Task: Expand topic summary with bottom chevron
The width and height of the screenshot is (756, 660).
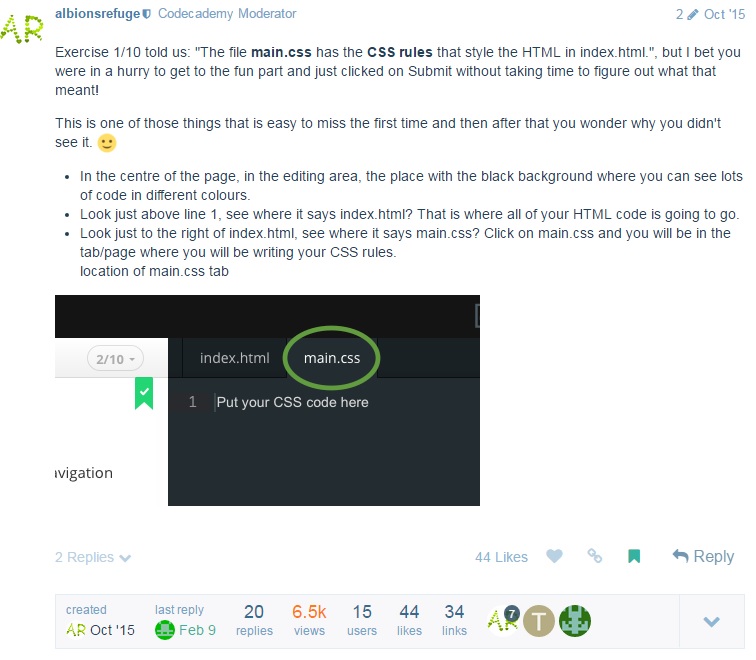Action: coord(711,621)
